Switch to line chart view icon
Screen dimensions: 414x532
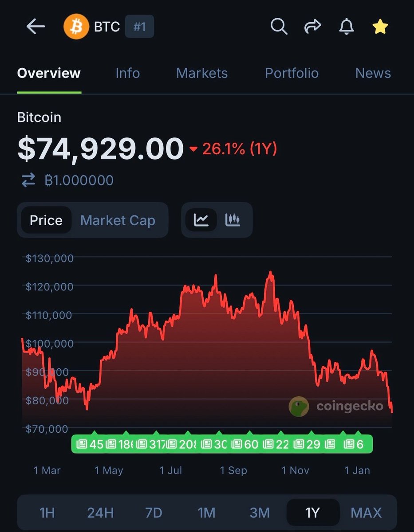tap(201, 219)
